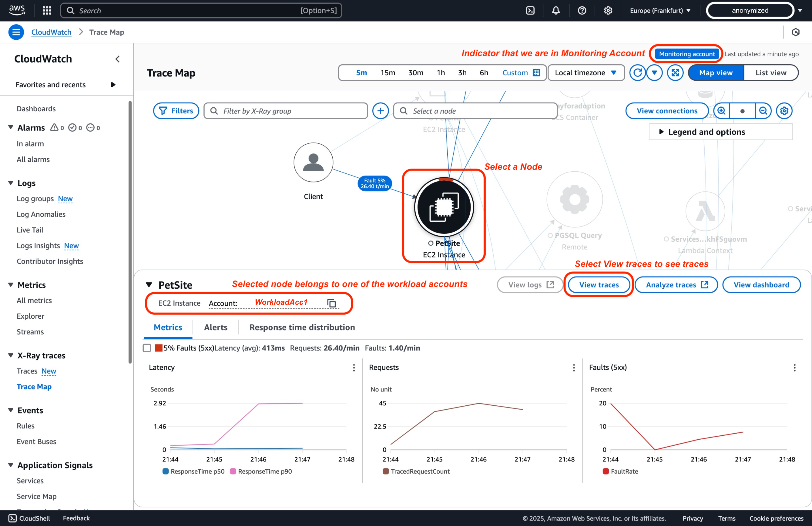The image size is (812, 526).
Task: Open Faults (5xx) chart options menu
Action: [795, 367]
